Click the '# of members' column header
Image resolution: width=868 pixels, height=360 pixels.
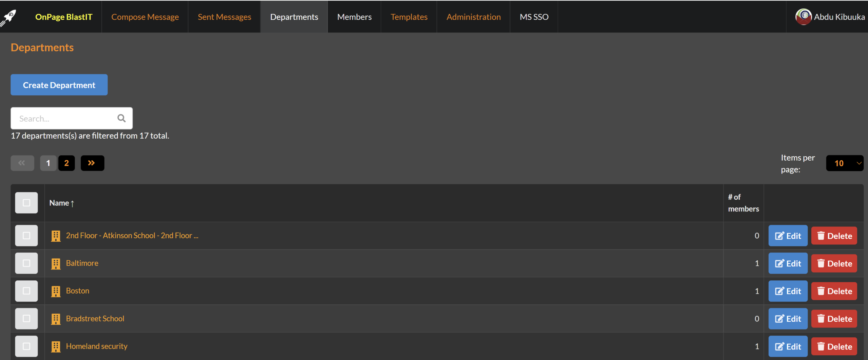point(743,203)
